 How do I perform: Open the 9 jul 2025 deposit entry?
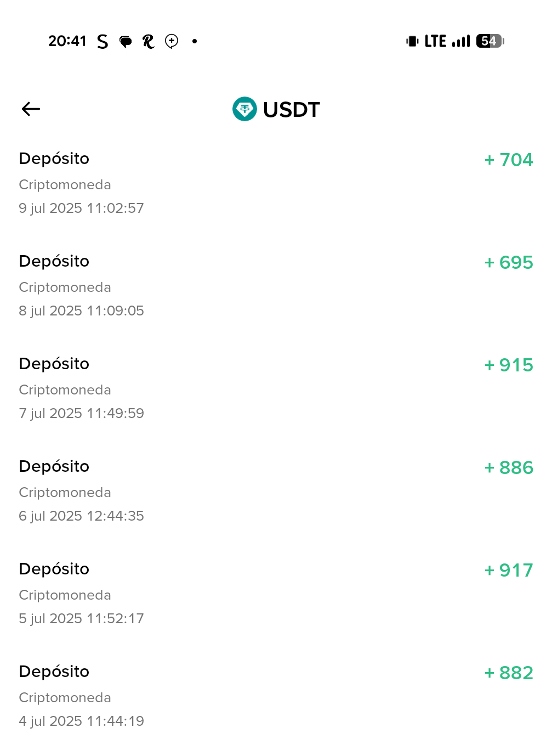(x=81, y=183)
